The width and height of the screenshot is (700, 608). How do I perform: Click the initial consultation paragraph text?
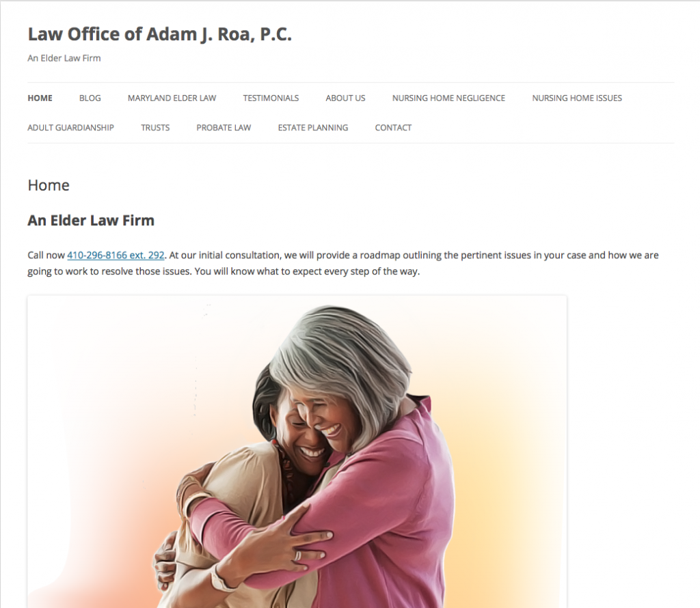[343, 263]
